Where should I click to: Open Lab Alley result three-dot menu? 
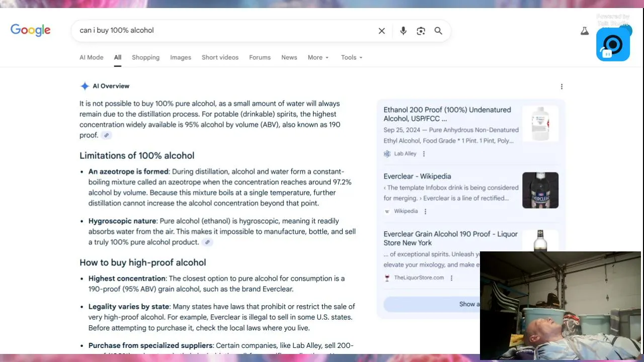pos(424,154)
